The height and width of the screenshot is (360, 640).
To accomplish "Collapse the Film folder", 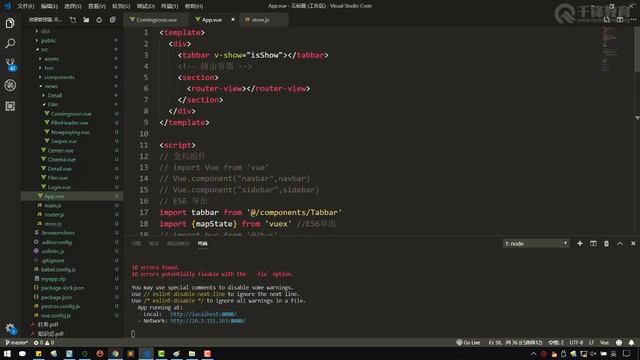I will [x=53, y=104].
